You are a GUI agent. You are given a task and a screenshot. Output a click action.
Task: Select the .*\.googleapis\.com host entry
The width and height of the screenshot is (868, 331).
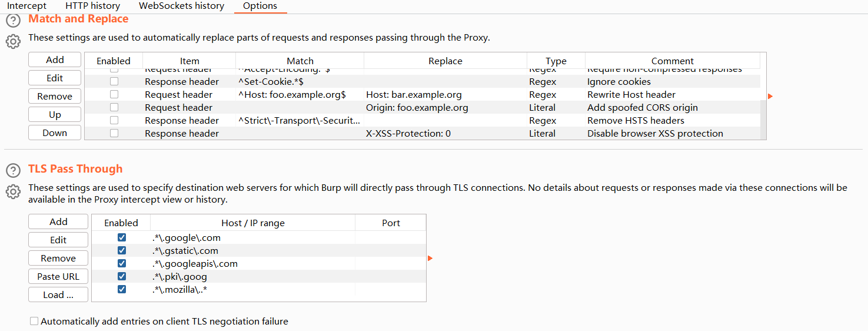[x=253, y=263]
